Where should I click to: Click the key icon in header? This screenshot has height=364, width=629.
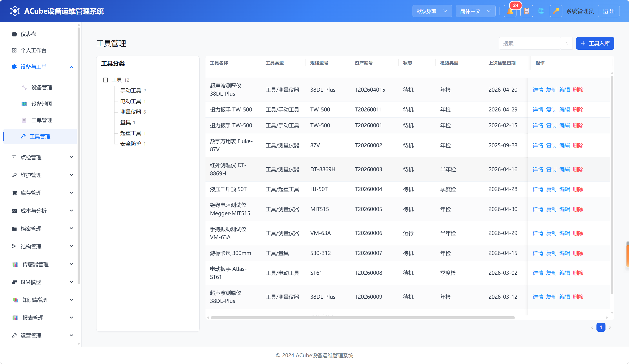pyautogui.click(x=556, y=11)
